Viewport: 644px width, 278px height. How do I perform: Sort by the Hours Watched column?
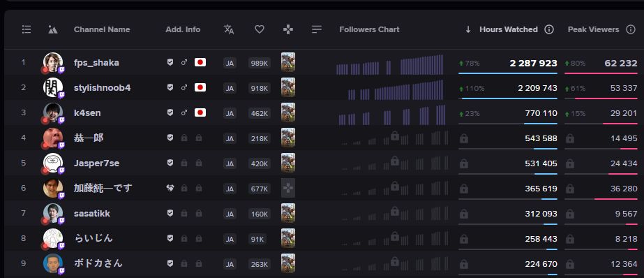pyautogui.click(x=509, y=29)
